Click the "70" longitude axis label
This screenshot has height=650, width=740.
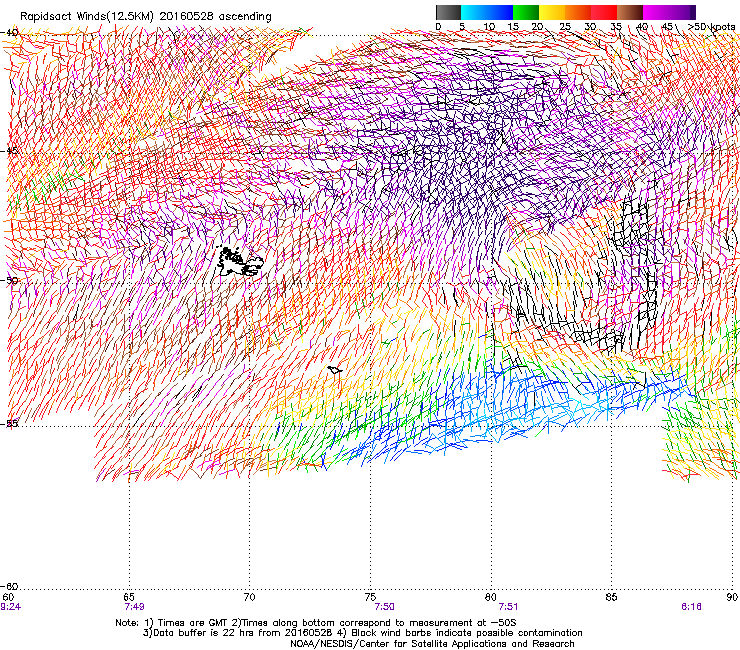(249, 597)
